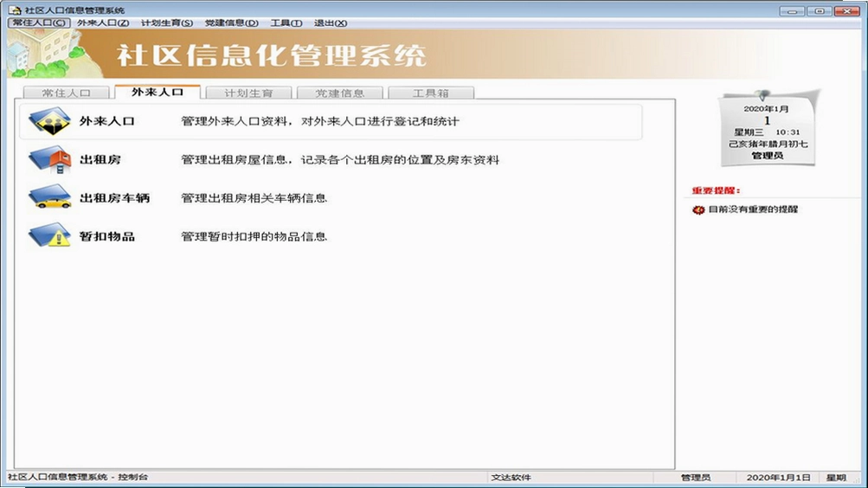The image size is (868, 488).
Task: Open the 外来人口 module icon
Action: 50,120
